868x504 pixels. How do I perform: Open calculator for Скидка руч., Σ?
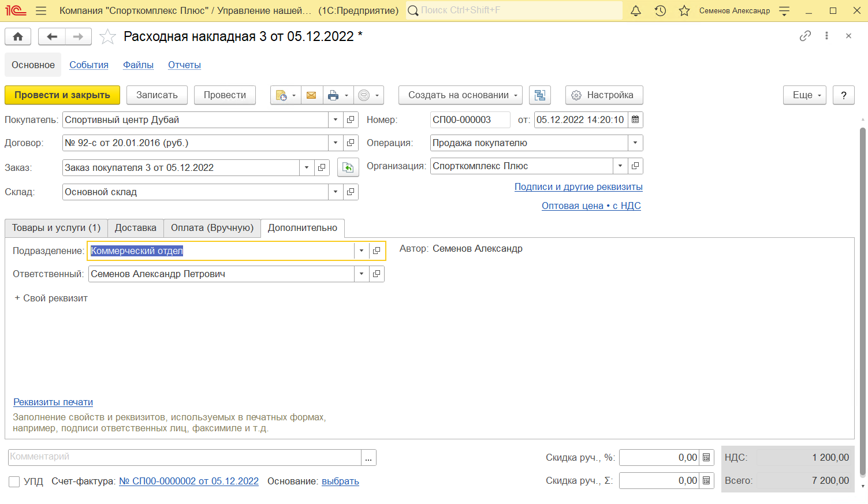706,480
